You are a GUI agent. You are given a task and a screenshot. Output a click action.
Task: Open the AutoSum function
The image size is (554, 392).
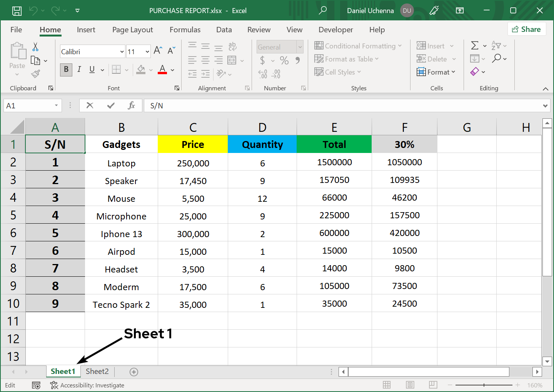tap(475, 45)
